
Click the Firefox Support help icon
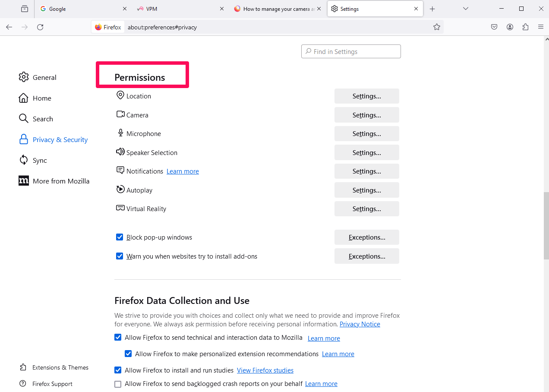click(x=22, y=383)
